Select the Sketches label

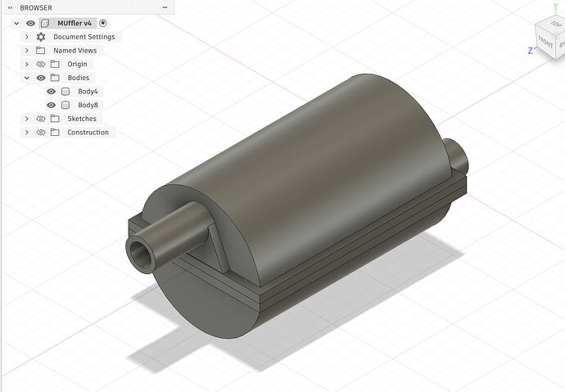82,119
